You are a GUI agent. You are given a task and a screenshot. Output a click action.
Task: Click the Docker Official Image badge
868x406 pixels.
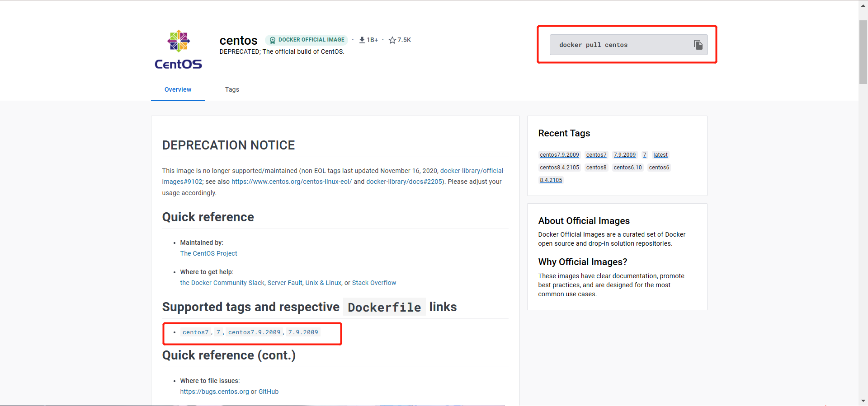307,40
